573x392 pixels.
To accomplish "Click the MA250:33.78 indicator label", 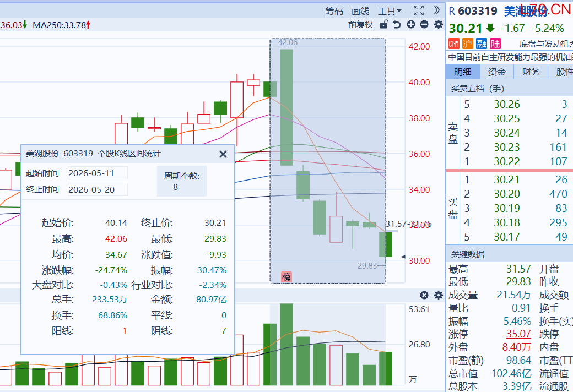I will 61,25.
